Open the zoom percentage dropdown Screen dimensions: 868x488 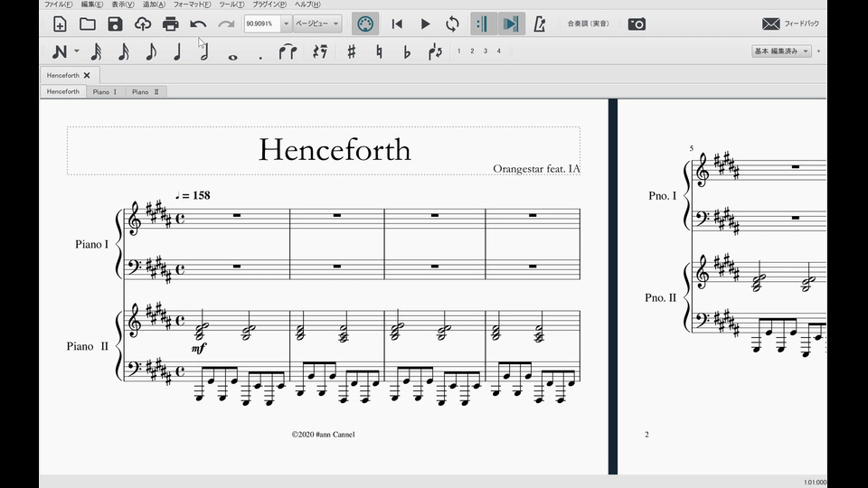286,23
